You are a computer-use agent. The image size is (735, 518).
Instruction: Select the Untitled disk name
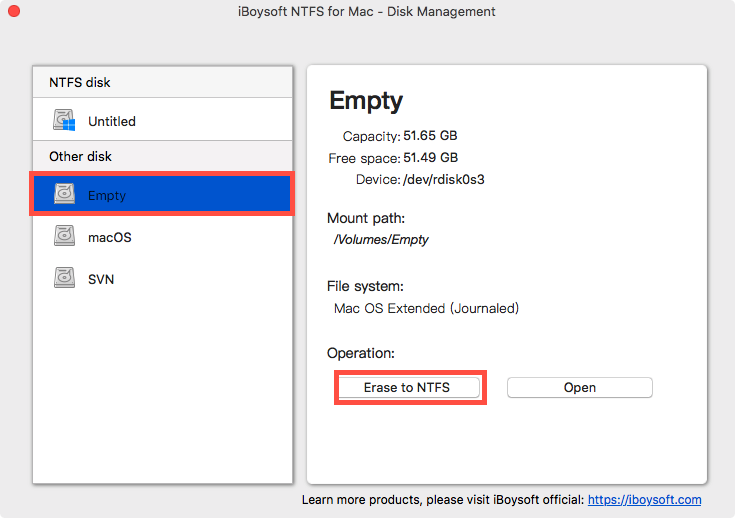112,121
